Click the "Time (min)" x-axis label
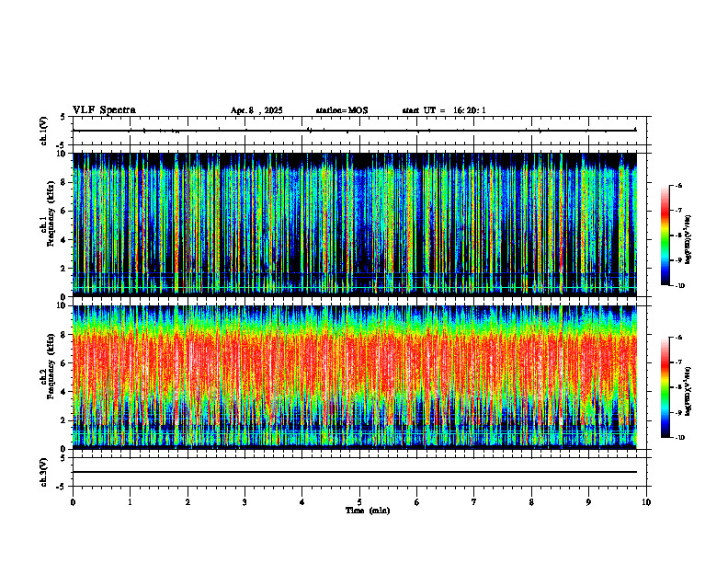Image resolution: width=728 pixels, height=563 pixels. (x=368, y=511)
